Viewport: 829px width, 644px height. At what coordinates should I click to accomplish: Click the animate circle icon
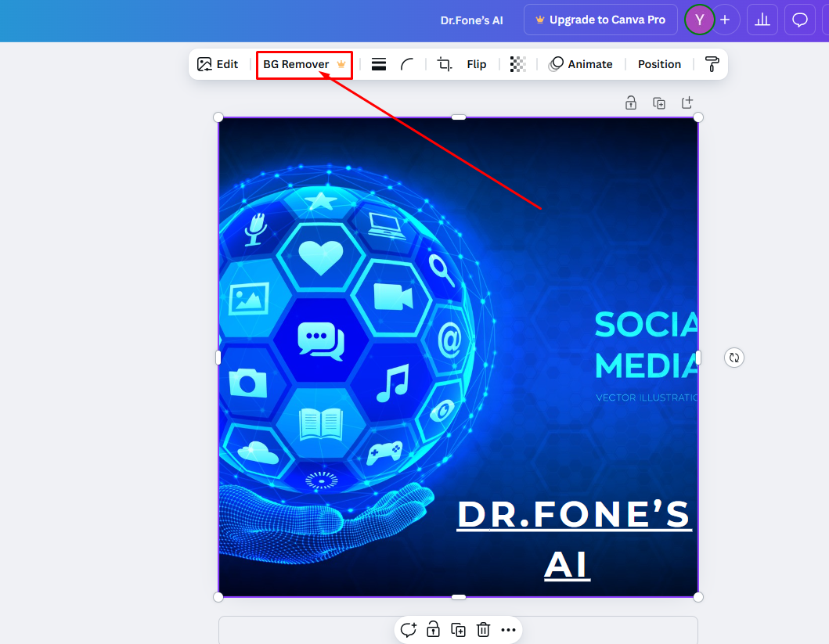(x=556, y=64)
